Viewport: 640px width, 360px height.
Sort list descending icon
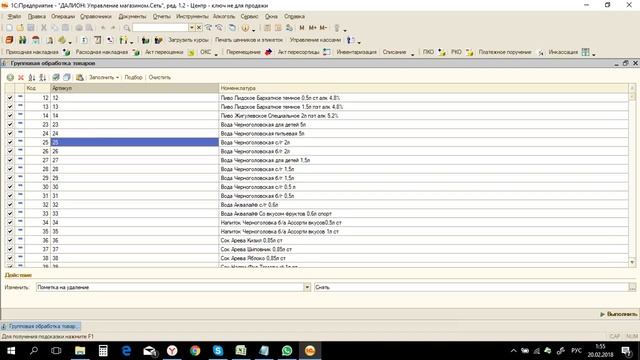(x=42, y=77)
